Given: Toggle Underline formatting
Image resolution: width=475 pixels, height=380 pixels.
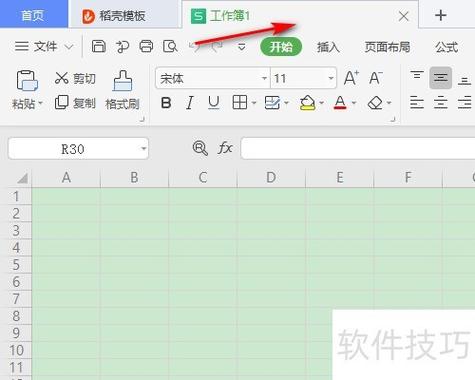Looking at the screenshot, I should point(213,103).
